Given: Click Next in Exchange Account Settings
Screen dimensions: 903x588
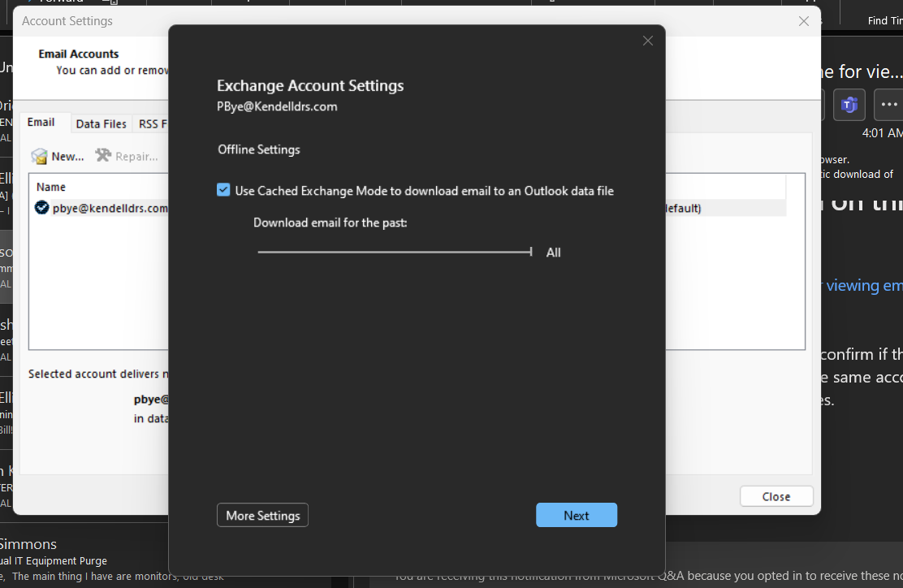Looking at the screenshot, I should (x=577, y=515).
